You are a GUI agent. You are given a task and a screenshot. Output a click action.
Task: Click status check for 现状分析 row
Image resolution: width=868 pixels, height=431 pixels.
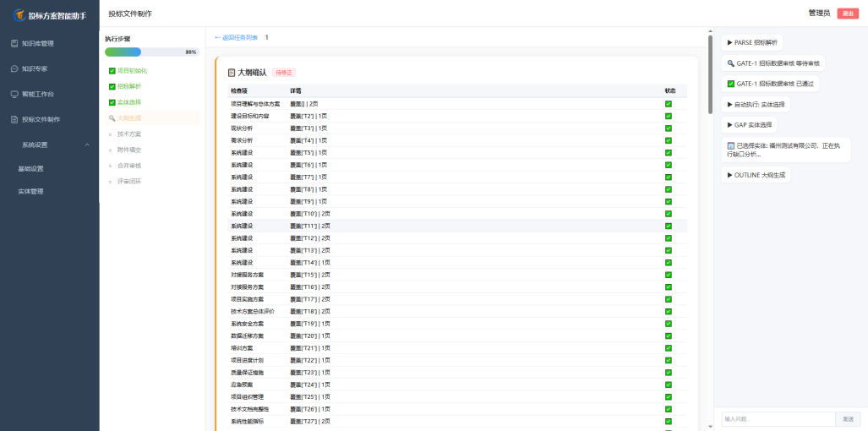[669, 128]
